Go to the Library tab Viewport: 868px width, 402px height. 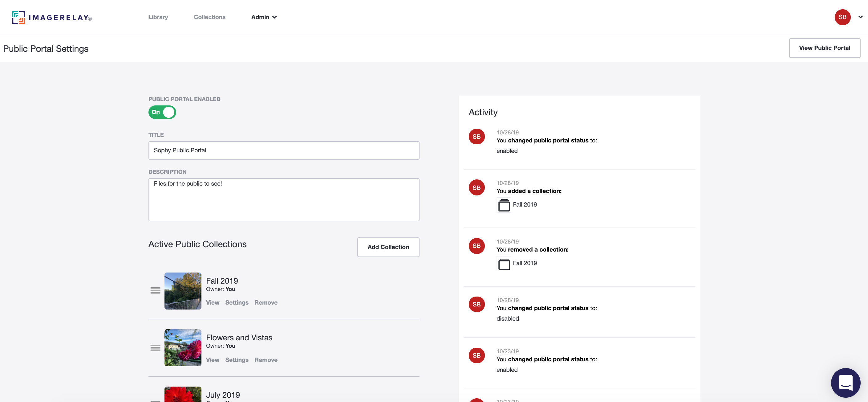point(158,17)
